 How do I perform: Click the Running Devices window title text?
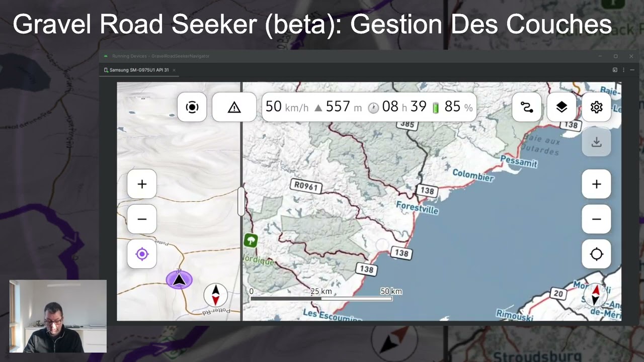(x=160, y=56)
